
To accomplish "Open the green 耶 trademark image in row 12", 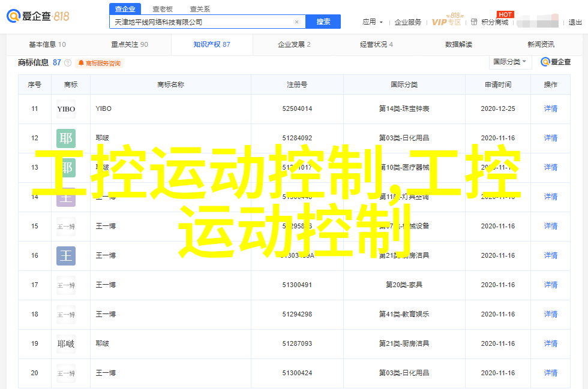I will tap(66, 138).
